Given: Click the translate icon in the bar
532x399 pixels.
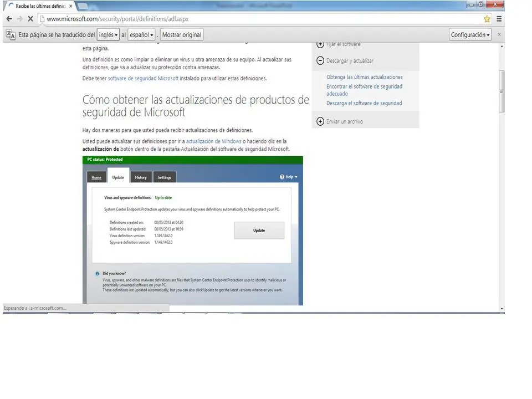Looking at the screenshot, I should (11, 34).
